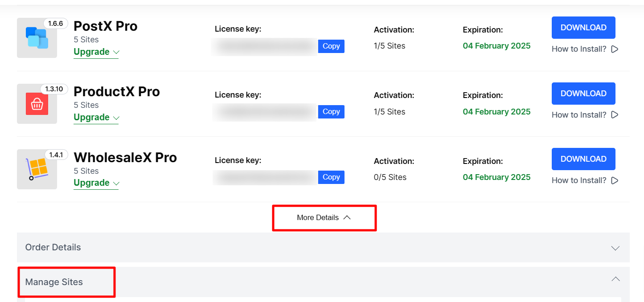The image size is (644, 302).
Task: Expand the Order Details chevron arrow
Action: [615, 248]
